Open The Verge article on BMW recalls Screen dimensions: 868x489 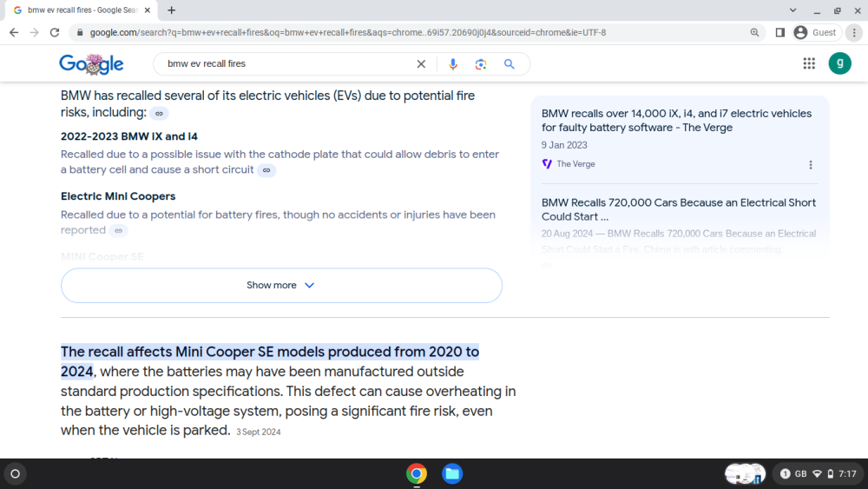pos(676,120)
